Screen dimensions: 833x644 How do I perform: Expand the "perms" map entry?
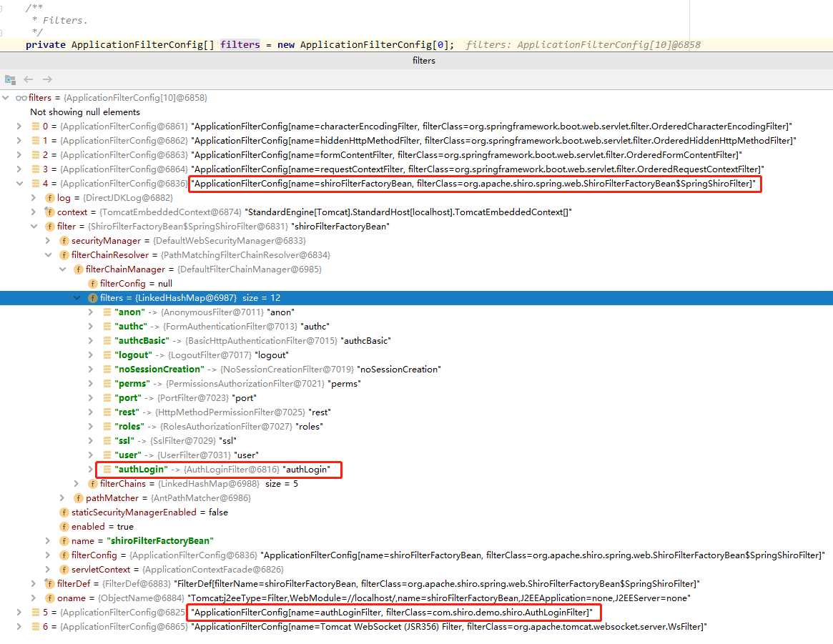pos(91,384)
